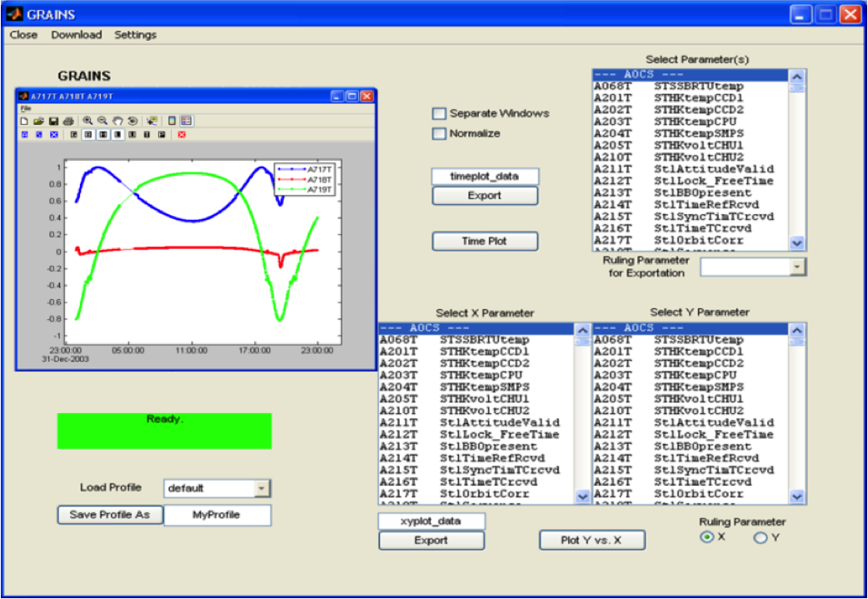The width and height of the screenshot is (868, 599).
Task: Open the Settings menu
Action: [x=135, y=35]
